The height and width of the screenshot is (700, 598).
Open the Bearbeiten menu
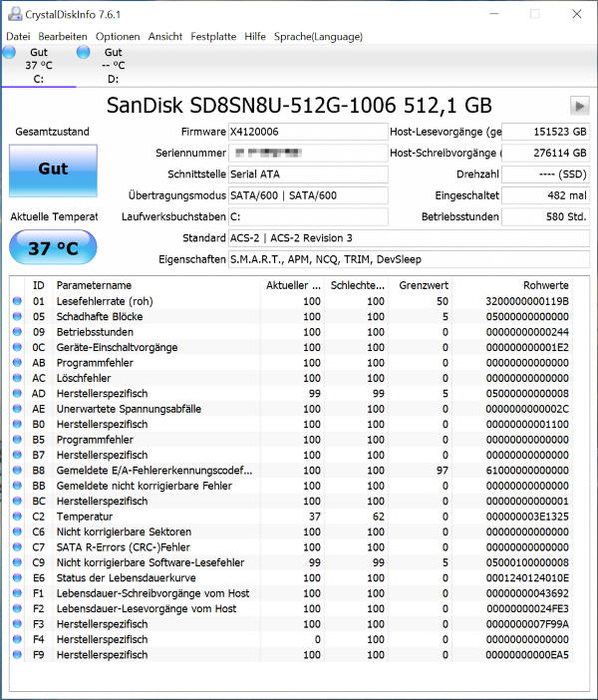63,37
